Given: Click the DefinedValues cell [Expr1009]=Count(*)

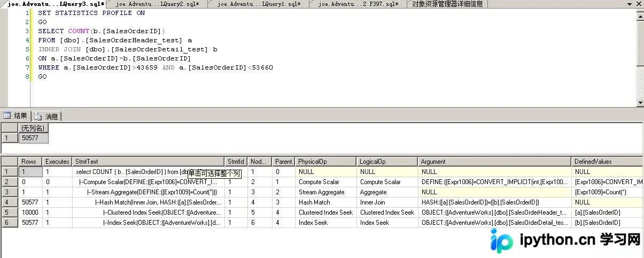Looking at the screenshot, I should tap(608, 192).
